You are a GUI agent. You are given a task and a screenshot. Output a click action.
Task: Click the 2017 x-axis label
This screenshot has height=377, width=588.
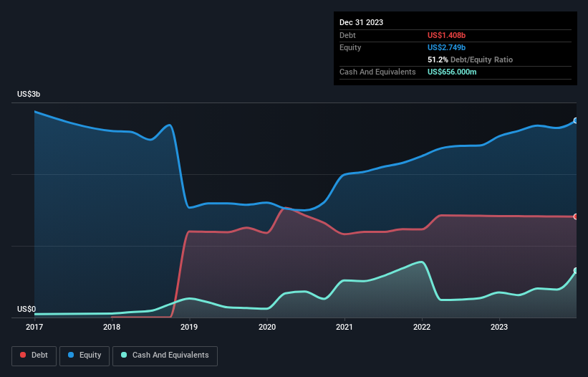(34, 327)
